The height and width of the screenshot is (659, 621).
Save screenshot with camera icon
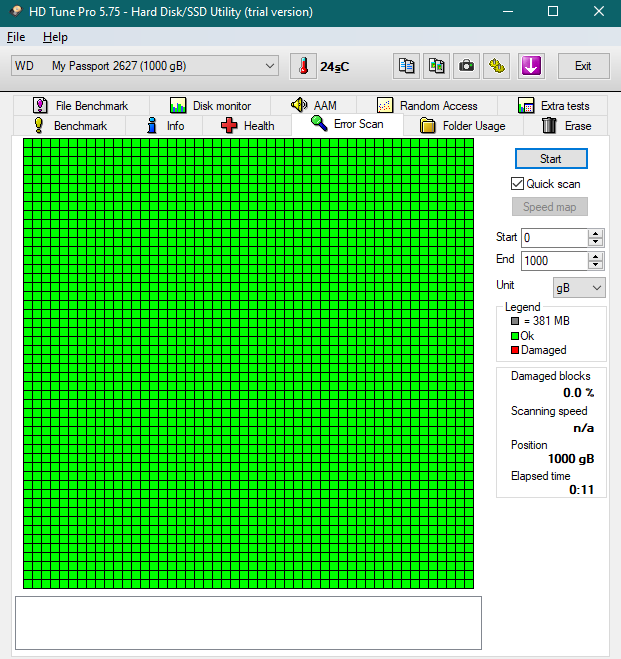pos(466,66)
